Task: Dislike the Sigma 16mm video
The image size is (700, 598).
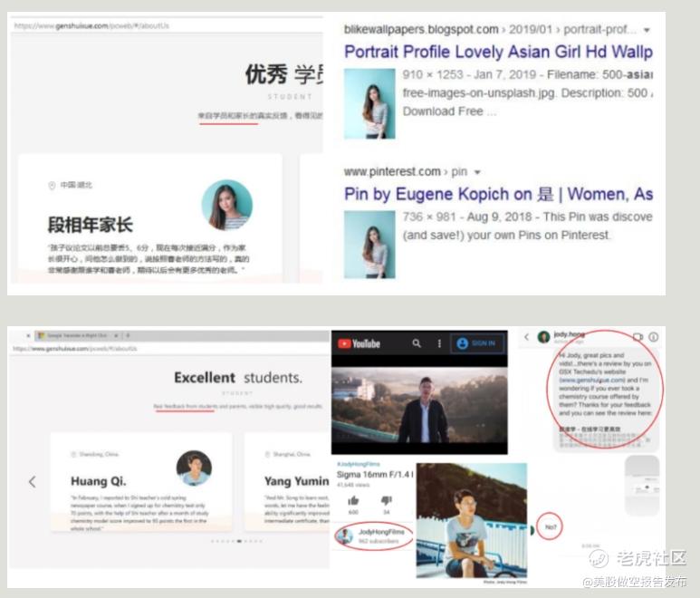Action: [387, 500]
